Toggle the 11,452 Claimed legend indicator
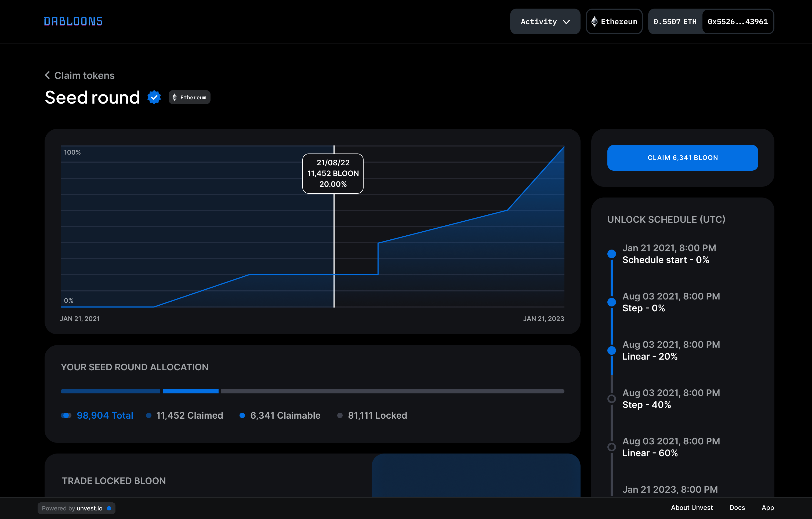812x519 pixels. point(148,415)
